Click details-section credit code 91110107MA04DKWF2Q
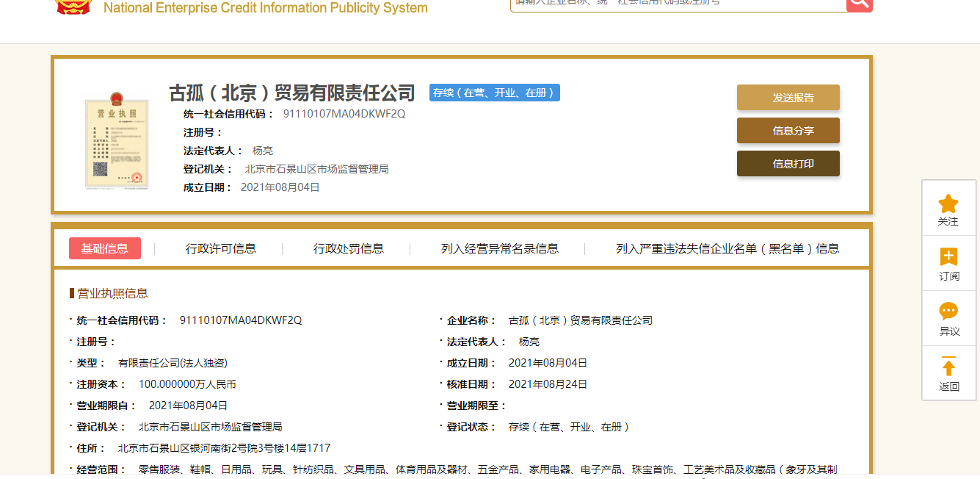Viewport: 980px width, 479px height. (241, 320)
